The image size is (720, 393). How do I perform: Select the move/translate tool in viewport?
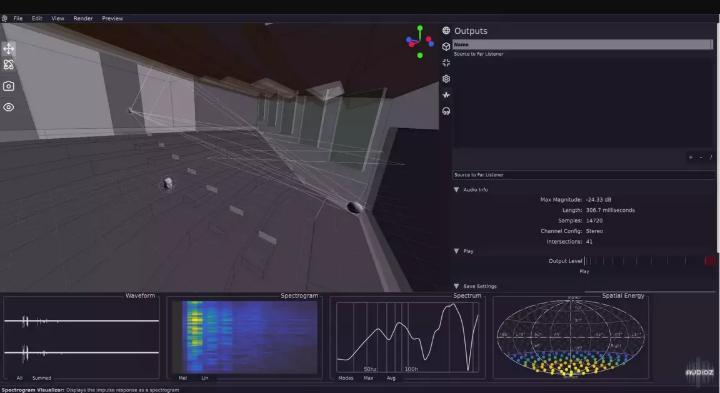point(9,48)
